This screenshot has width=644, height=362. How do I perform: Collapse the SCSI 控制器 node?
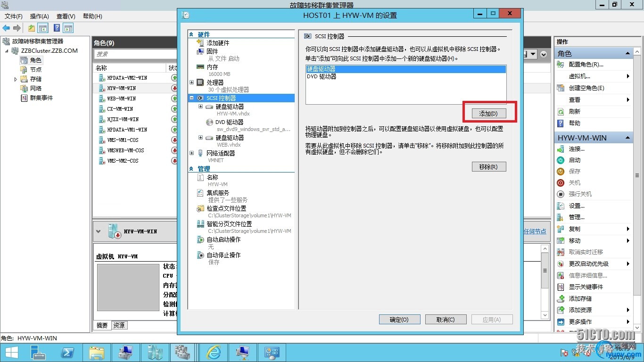[191, 98]
